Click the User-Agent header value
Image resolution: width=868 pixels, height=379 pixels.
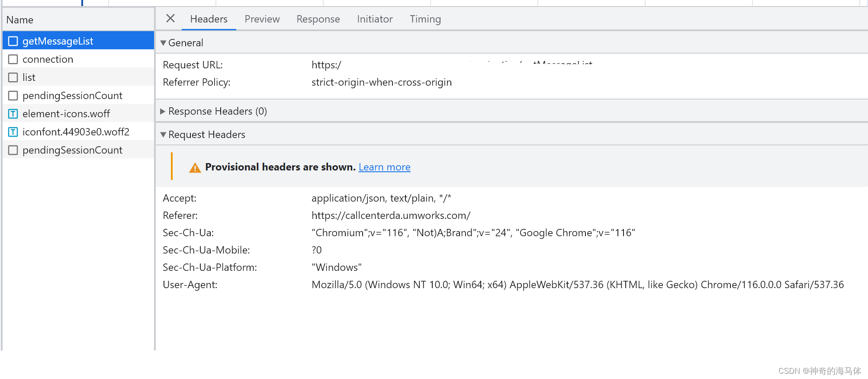pyautogui.click(x=578, y=285)
